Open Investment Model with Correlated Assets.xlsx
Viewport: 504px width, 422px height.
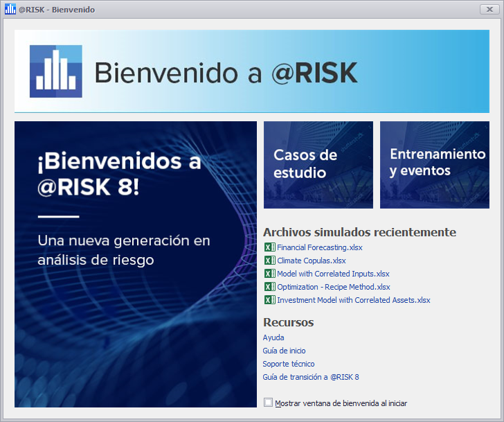click(353, 300)
